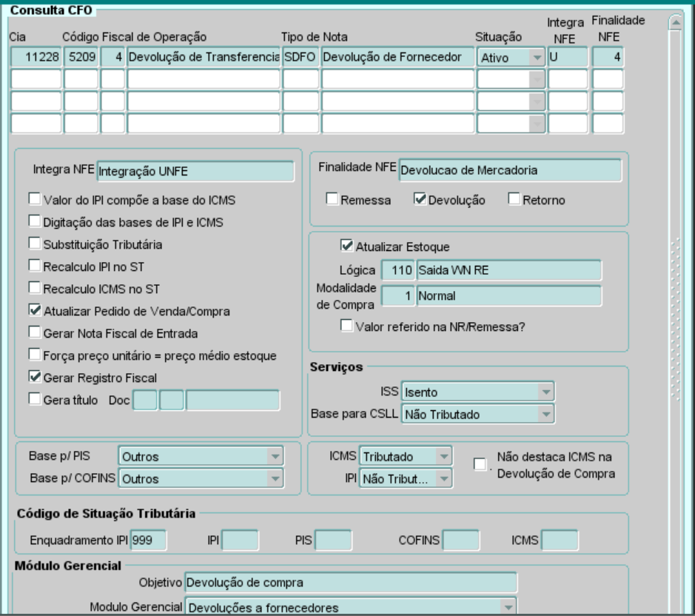Check the Remessa checkbox
This screenshot has width=695, height=616.
point(332,198)
